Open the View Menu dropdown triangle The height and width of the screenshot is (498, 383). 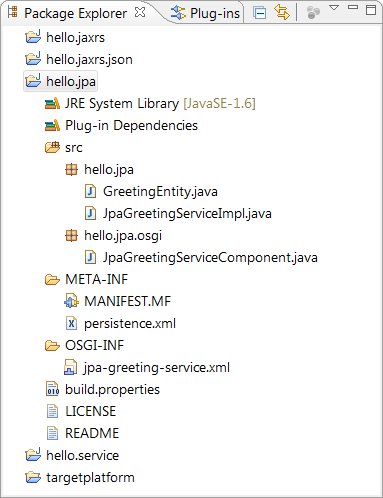pos(334,7)
